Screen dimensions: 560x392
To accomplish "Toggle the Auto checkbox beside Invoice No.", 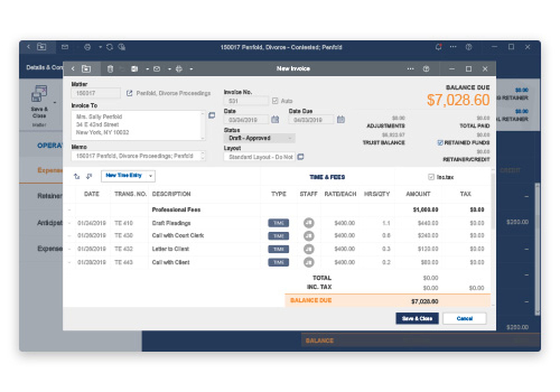I will tap(275, 101).
